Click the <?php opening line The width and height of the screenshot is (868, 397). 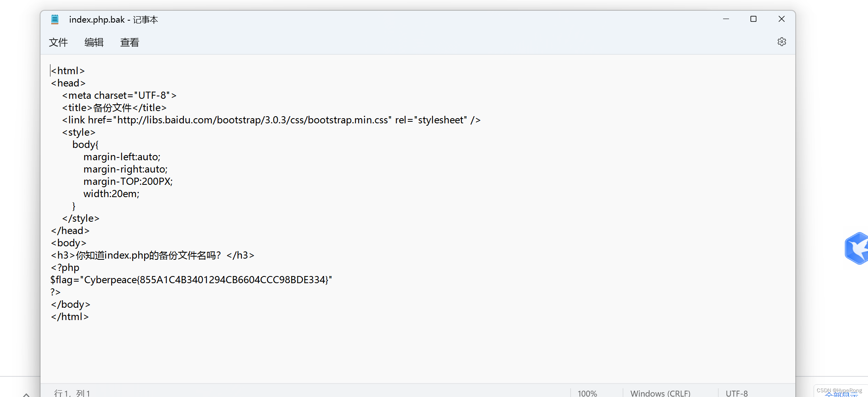(x=65, y=267)
